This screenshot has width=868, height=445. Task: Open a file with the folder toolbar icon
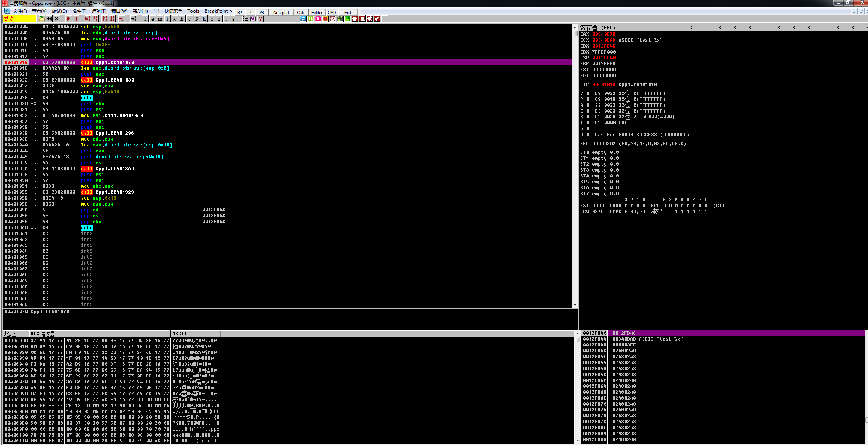(42, 19)
